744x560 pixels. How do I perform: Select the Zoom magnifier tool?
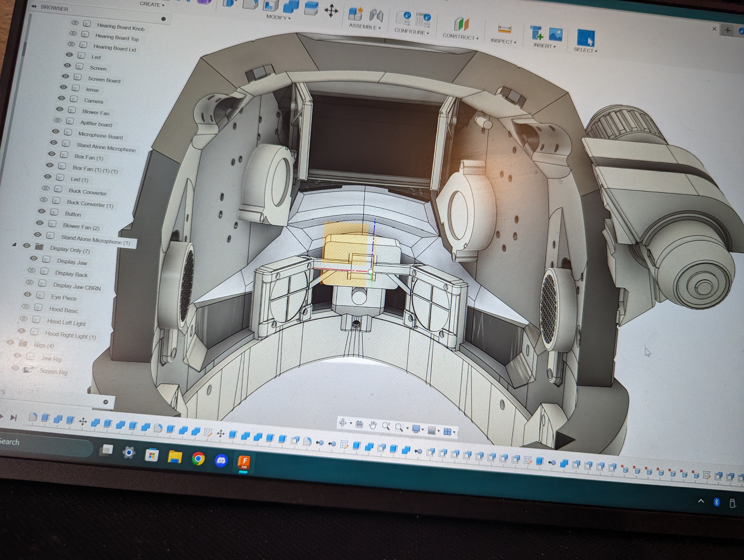click(x=386, y=426)
